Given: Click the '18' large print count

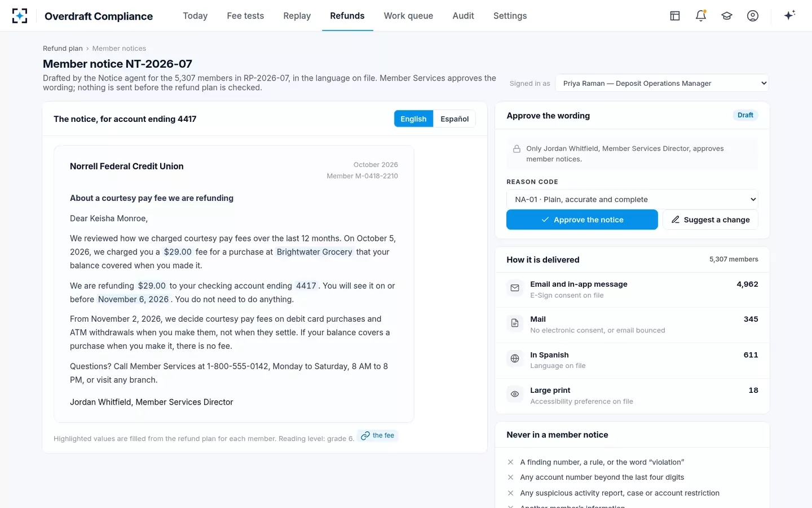Looking at the screenshot, I should pos(753,390).
